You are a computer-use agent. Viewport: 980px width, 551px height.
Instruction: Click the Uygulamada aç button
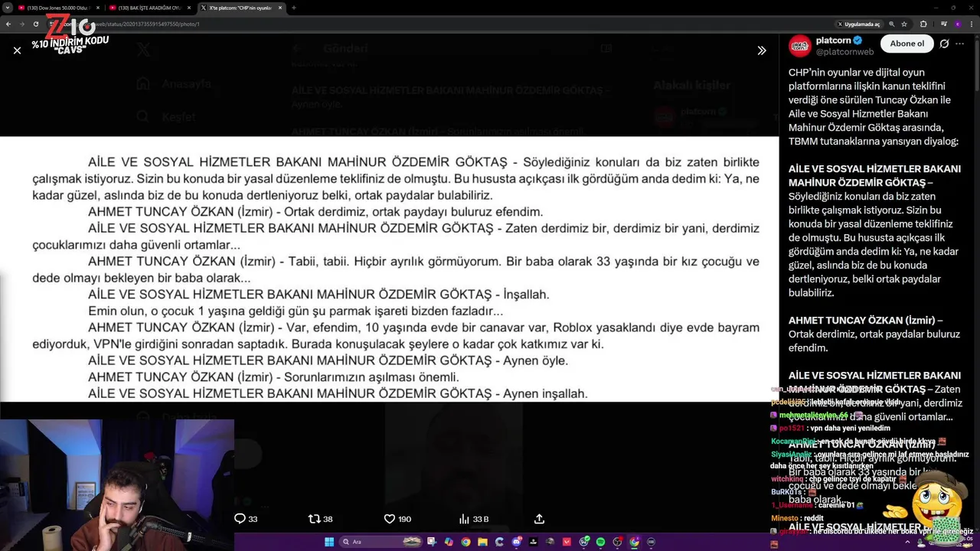858,24
